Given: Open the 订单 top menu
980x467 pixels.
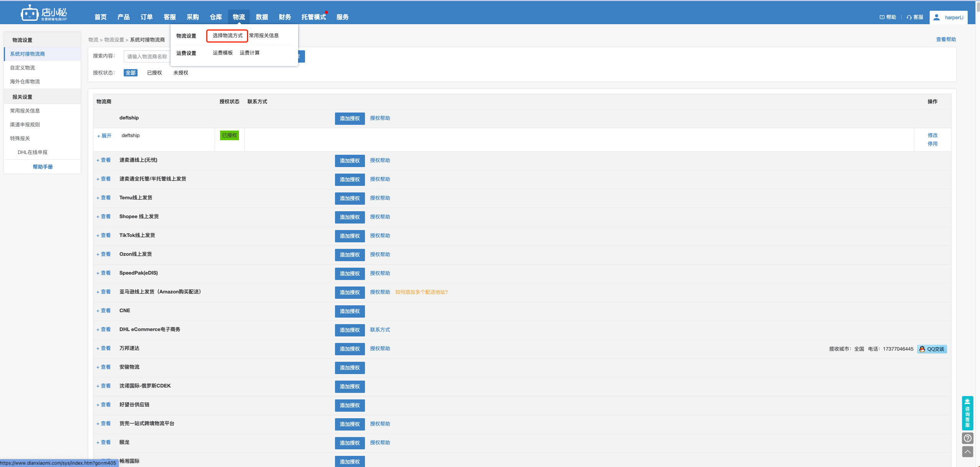Looking at the screenshot, I should click(x=146, y=17).
